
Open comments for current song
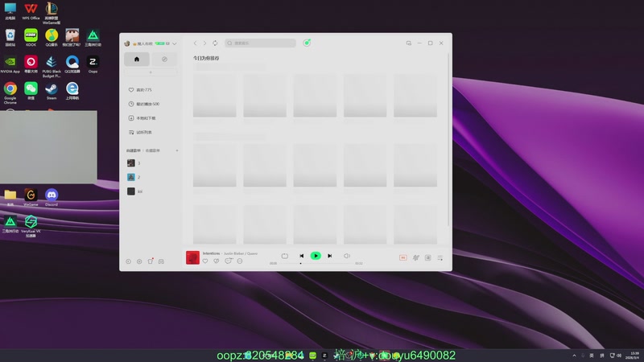[x=229, y=261]
